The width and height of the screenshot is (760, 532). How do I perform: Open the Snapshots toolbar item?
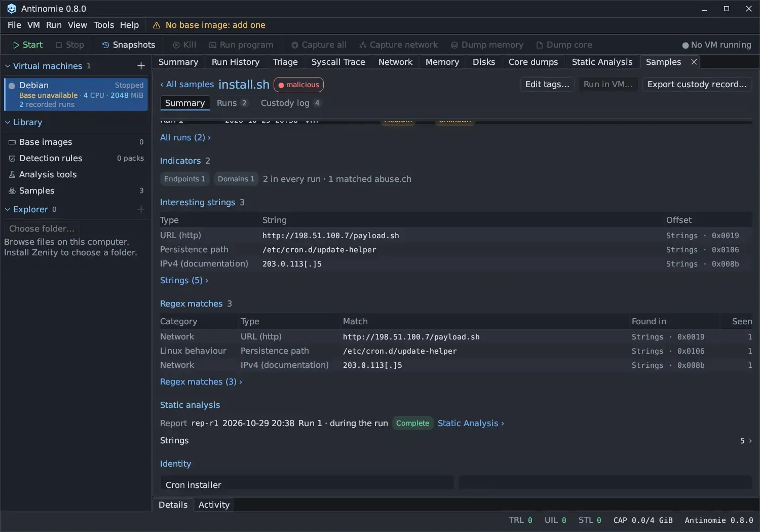pos(129,45)
